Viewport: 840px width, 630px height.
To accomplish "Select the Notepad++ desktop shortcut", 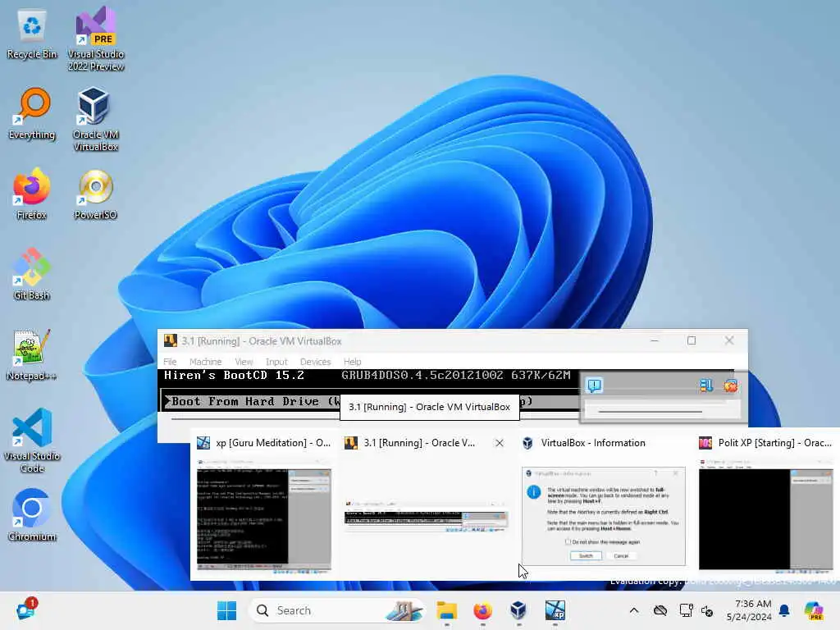I will click(32, 354).
